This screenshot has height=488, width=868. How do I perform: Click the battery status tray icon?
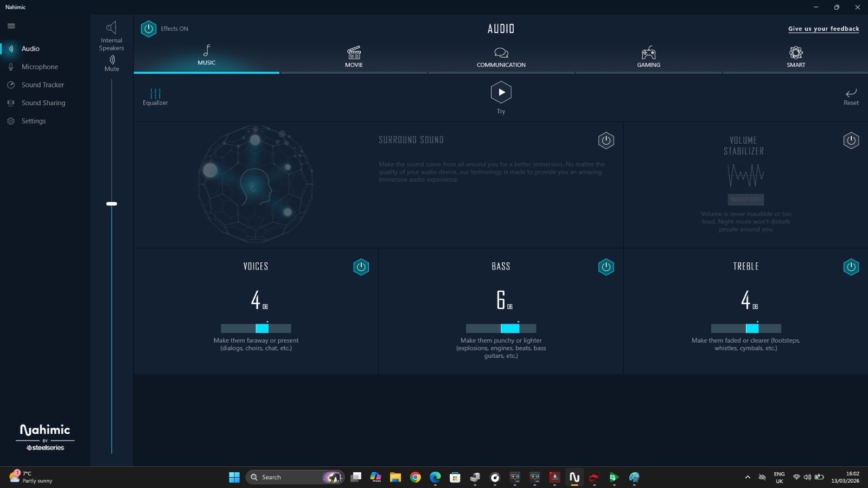point(819,477)
